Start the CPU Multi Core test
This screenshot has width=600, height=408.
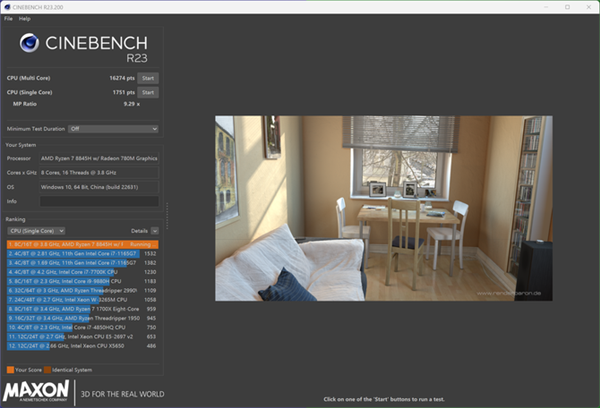pos(148,78)
